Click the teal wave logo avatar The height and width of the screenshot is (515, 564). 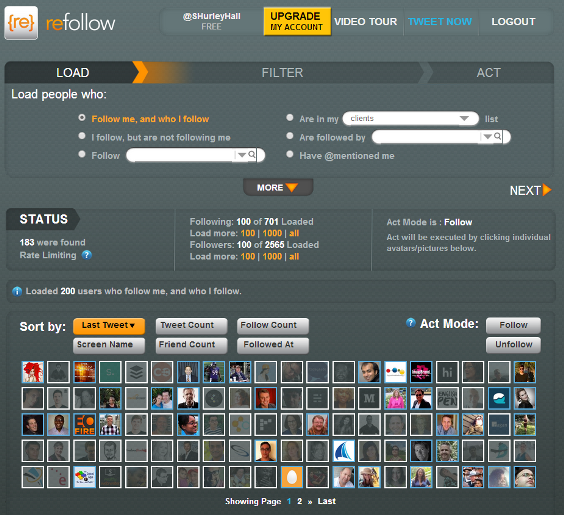coord(499,398)
